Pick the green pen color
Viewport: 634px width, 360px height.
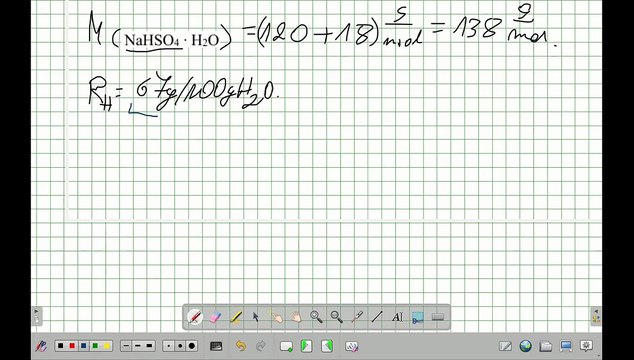(95, 346)
